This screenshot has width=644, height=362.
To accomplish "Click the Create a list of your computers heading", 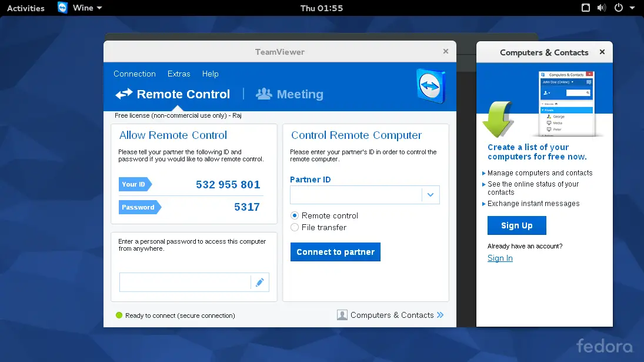I will [537, 152].
